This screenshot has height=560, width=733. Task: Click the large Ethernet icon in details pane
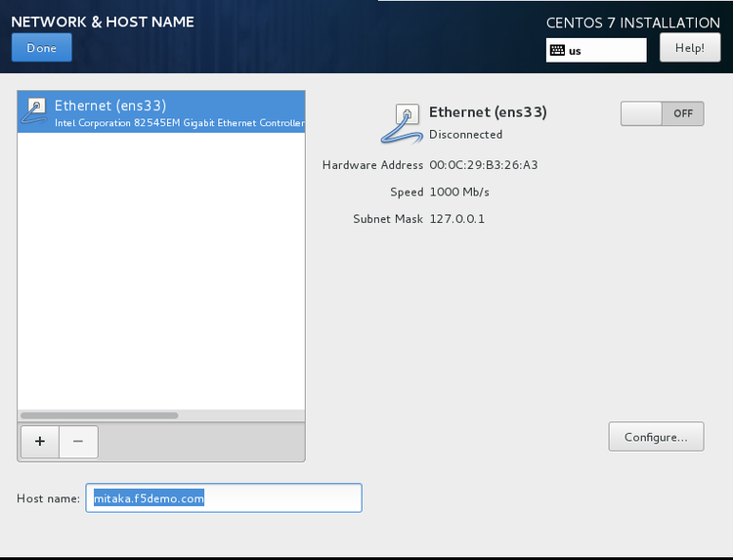click(x=402, y=123)
